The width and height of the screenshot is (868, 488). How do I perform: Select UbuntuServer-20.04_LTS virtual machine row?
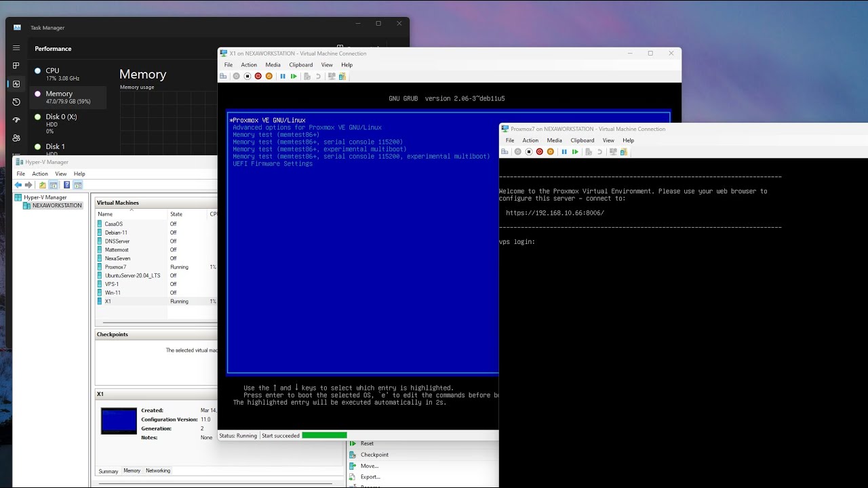(x=156, y=276)
